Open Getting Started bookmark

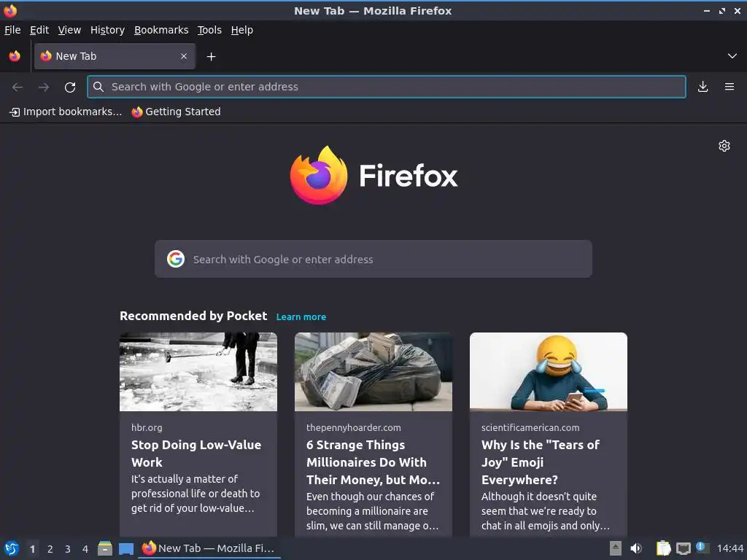177,112
